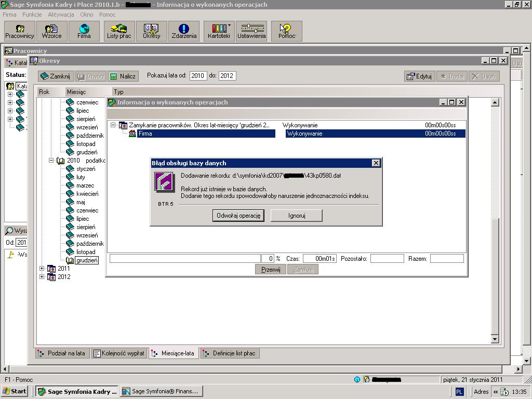Click the 'Pokazuj lata od' 2010 field

pyautogui.click(x=198, y=76)
